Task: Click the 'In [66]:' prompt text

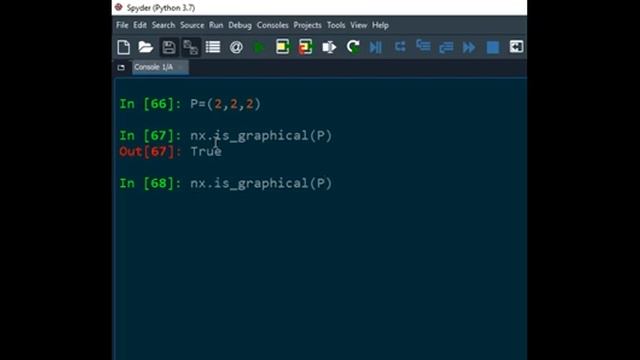Action: 150,104
